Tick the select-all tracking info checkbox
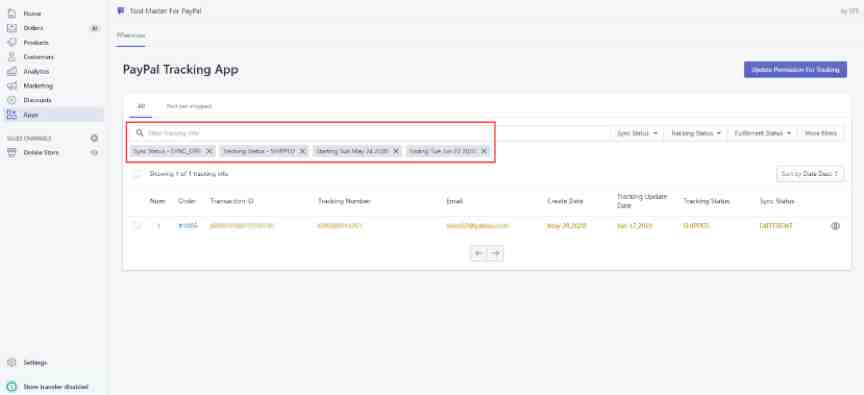864x395 pixels. [x=136, y=174]
